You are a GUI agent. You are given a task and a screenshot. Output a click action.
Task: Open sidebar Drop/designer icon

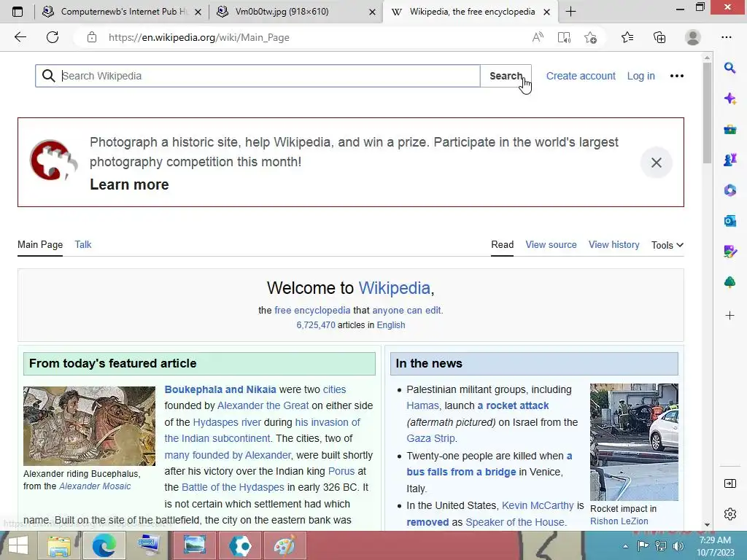(729, 252)
